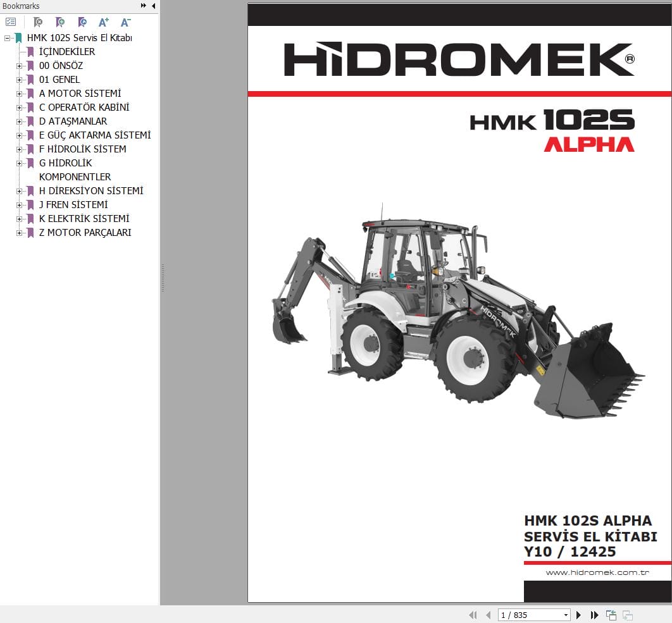The height and width of the screenshot is (623, 672).
Task: Open the F HİDROLİK SİSTEM bookmark
Action: coord(83,149)
